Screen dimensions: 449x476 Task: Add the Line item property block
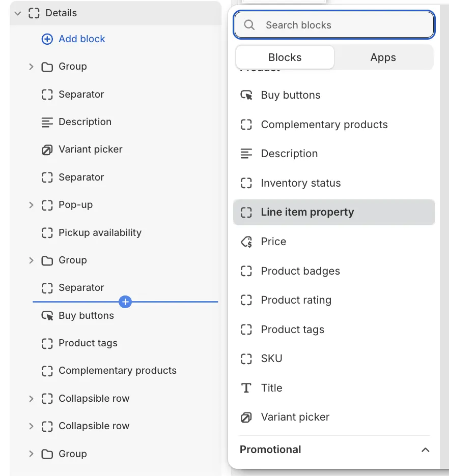click(307, 213)
